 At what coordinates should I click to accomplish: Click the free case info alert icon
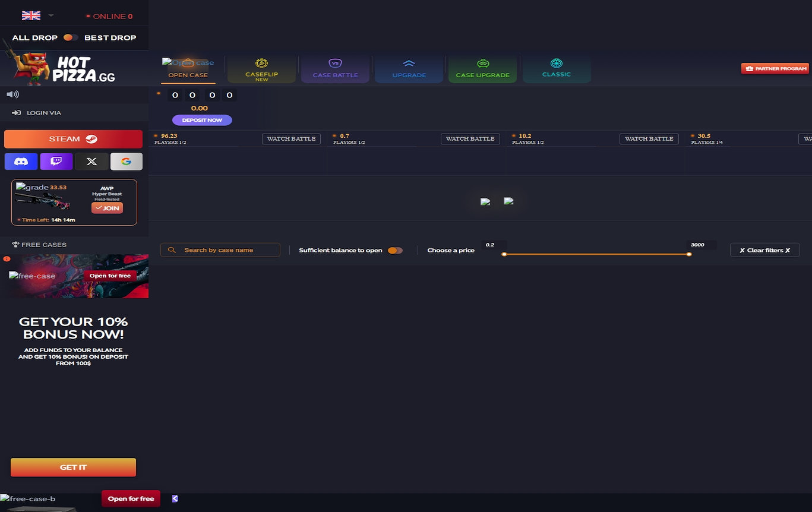tap(7, 259)
